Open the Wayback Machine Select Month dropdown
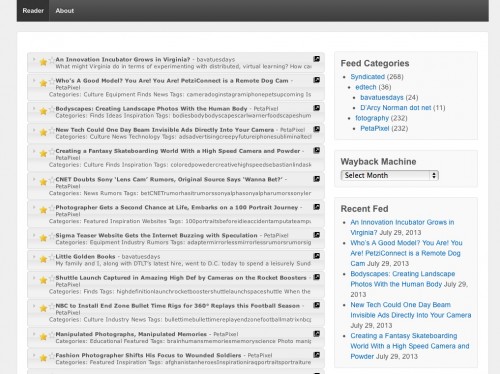500x374 pixels. tap(390, 175)
